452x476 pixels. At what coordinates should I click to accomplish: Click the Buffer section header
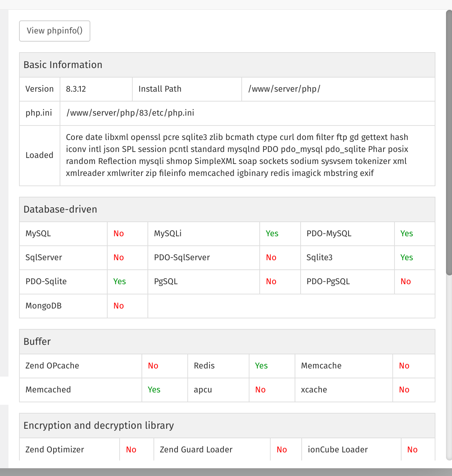(x=37, y=342)
